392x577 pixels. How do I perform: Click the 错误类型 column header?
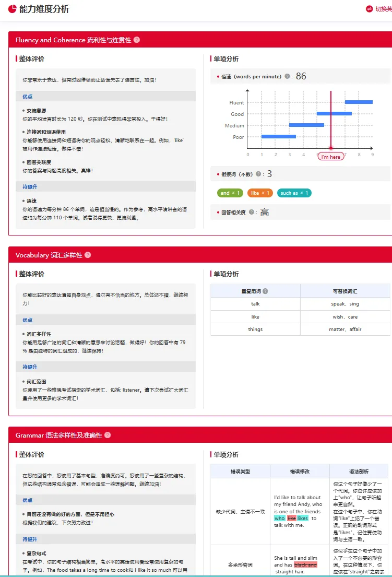240,472
